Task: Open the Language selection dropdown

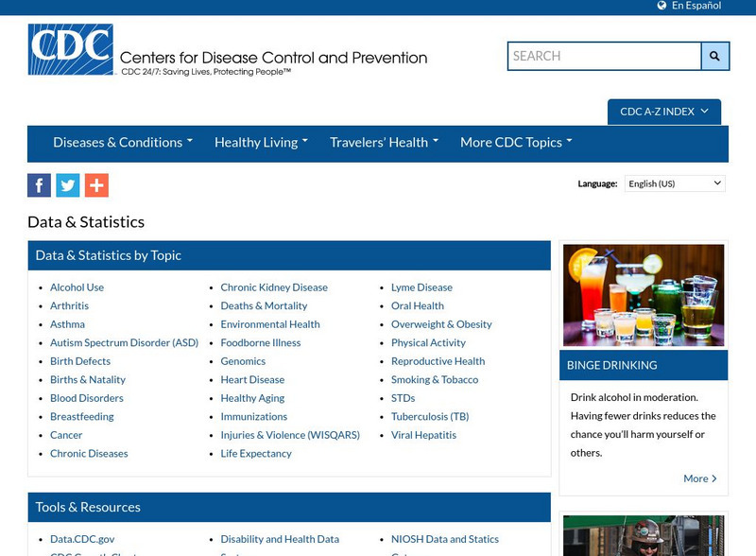Action: 675,182
